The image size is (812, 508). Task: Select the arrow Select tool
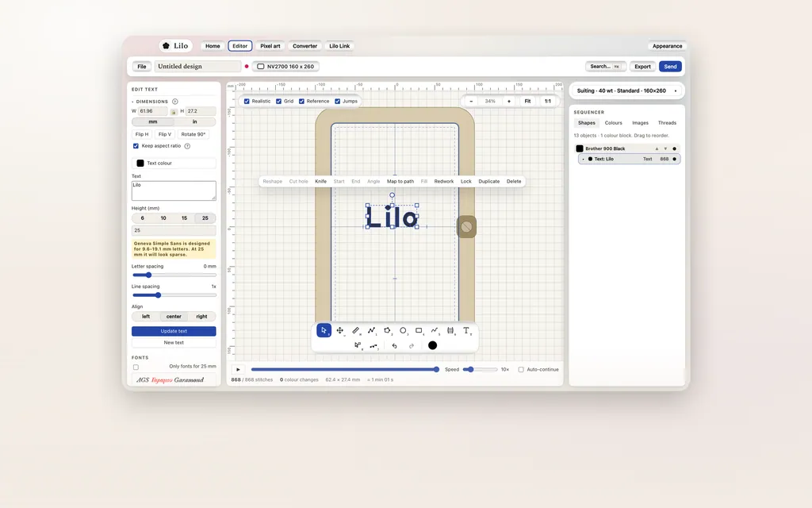[324, 330]
